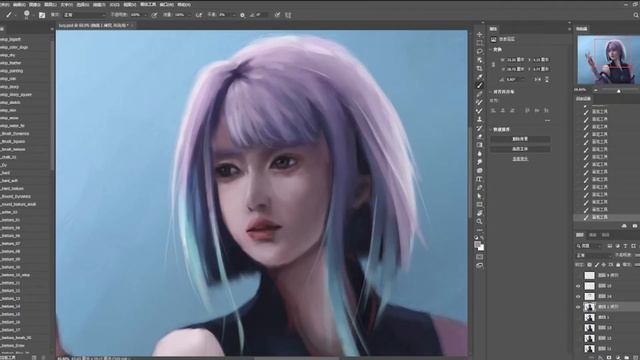This screenshot has height=360, width=640.
Task: Open layer blend mode dropdown in Layers panel
Action: [594, 256]
